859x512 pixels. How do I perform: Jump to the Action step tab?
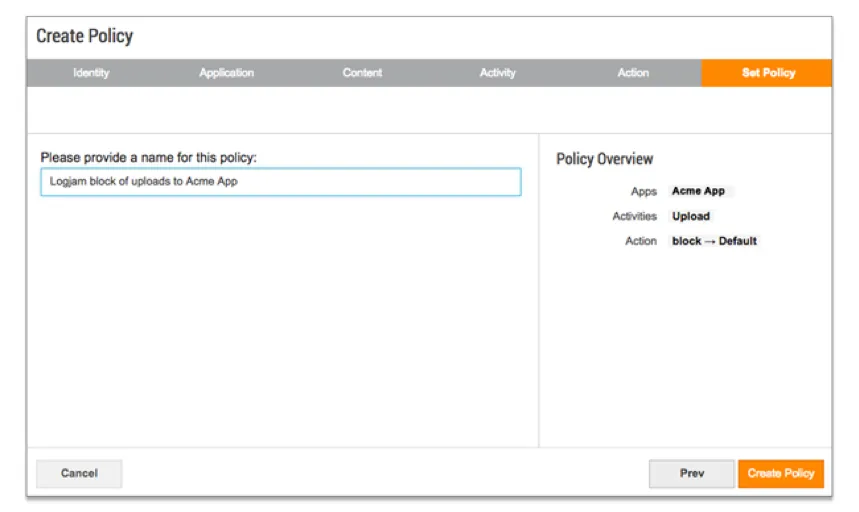coord(633,73)
